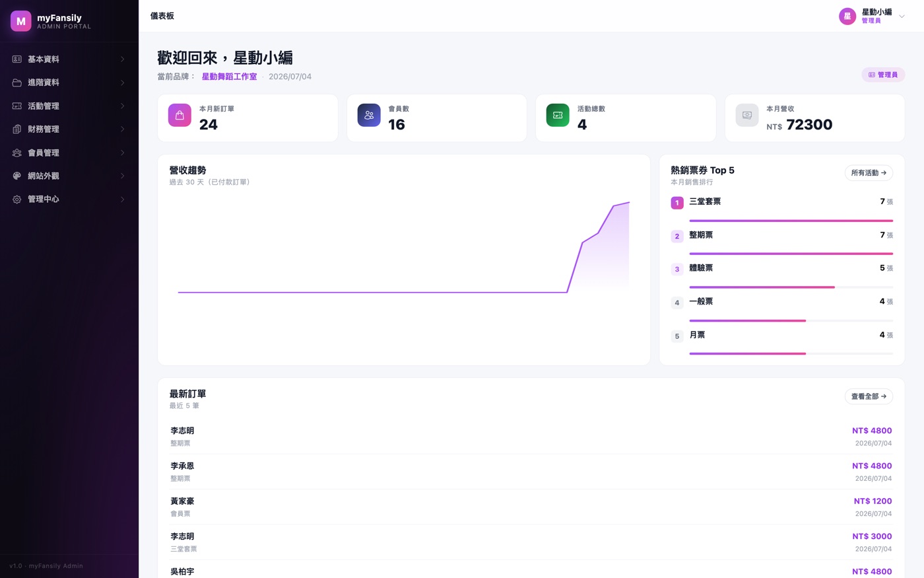Screen dimensions: 924x578
Task: Click the v1.0 · myFansily Admin footer
Action: coord(46,566)
